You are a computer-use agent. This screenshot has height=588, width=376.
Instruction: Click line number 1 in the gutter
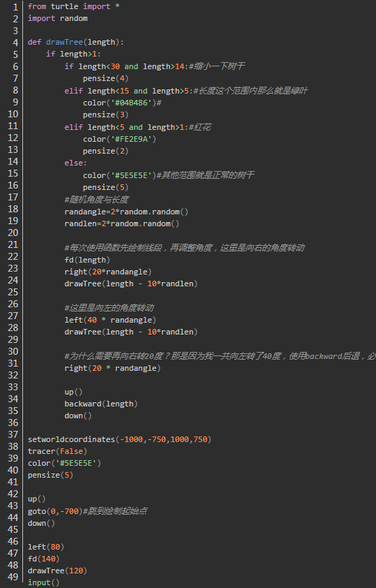[x=15, y=7]
